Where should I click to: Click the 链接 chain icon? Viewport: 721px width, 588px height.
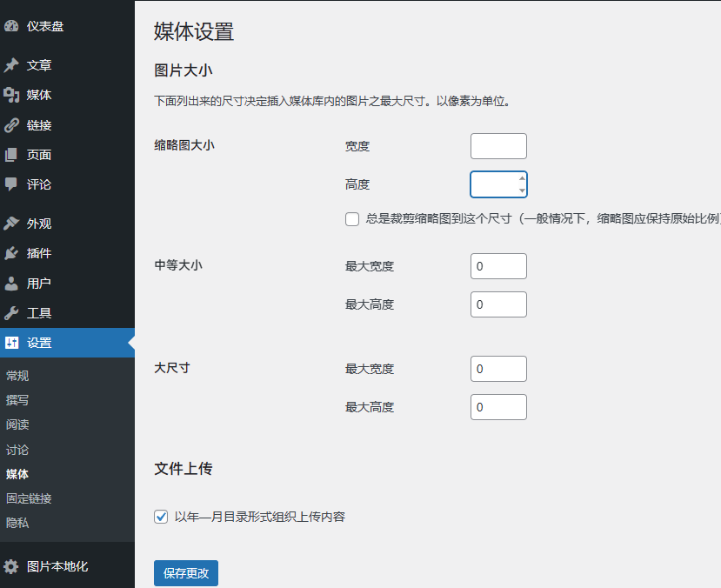coord(12,124)
